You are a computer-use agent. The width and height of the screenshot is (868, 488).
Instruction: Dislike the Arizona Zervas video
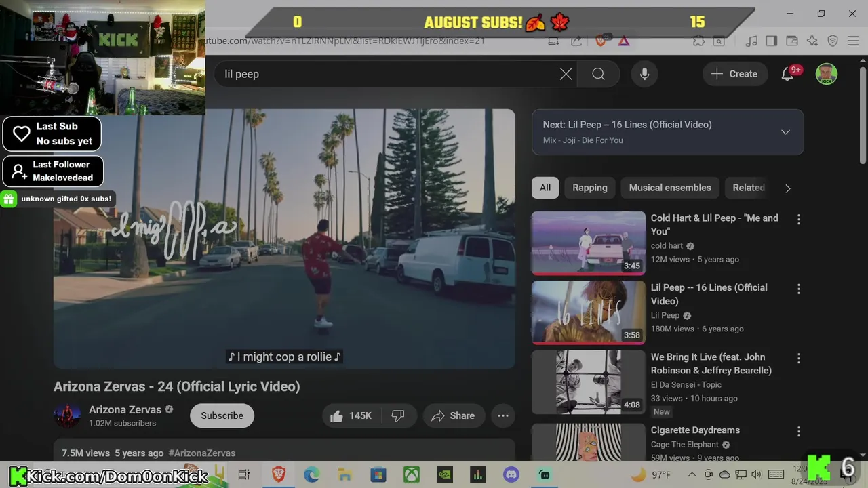[x=398, y=415]
